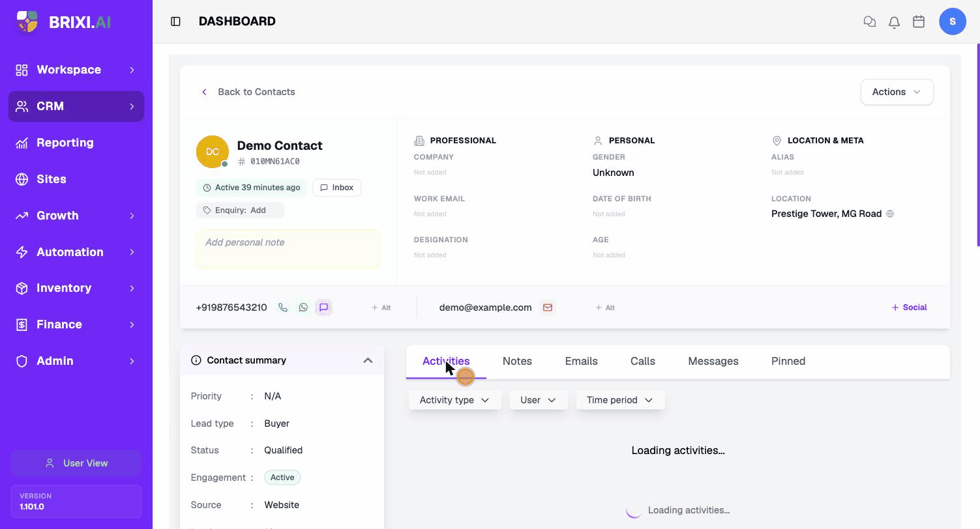Switch to the Notes tab
The width and height of the screenshot is (980, 529).
click(517, 361)
